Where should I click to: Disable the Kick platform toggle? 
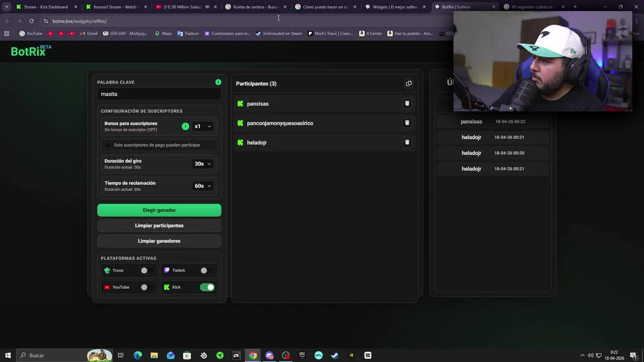click(x=207, y=287)
